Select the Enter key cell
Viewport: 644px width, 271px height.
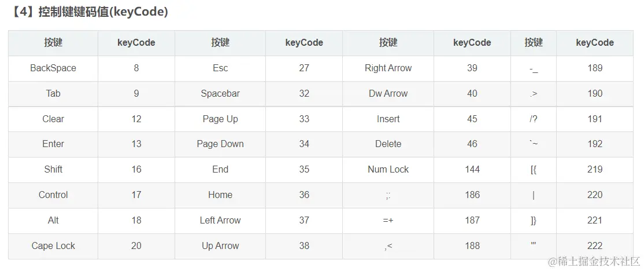(53, 144)
